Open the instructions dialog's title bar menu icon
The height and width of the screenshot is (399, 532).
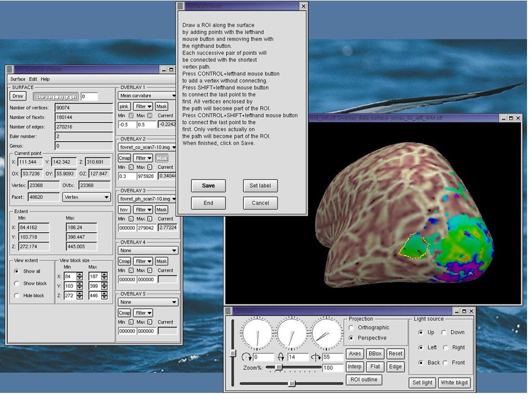pos(180,6)
